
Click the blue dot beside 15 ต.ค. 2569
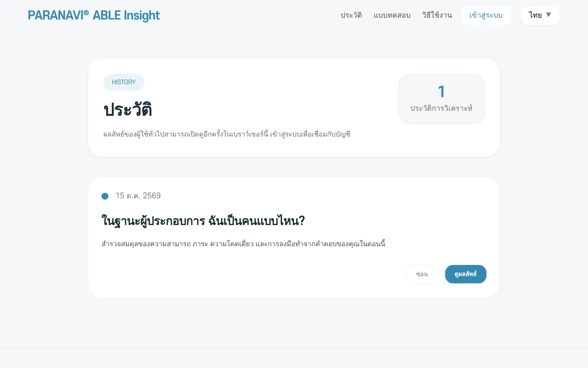coord(105,196)
